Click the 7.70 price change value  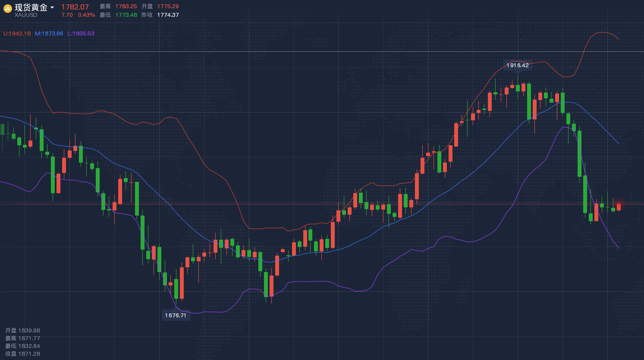click(67, 15)
